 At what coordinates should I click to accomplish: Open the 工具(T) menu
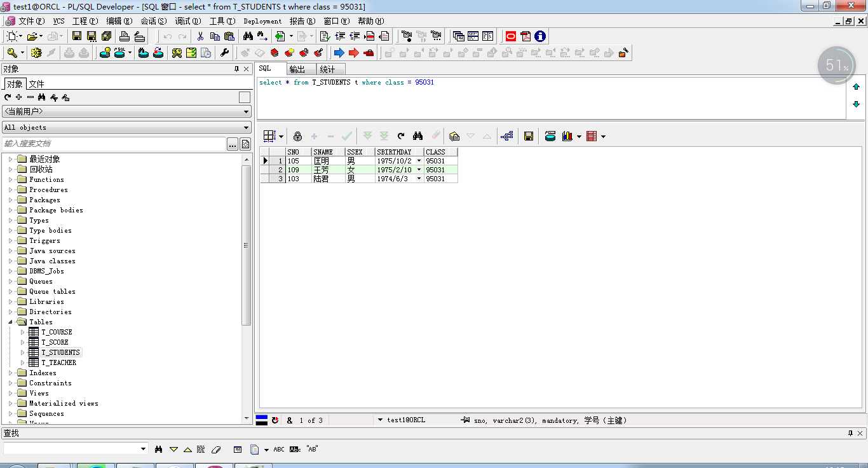tap(222, 21)
